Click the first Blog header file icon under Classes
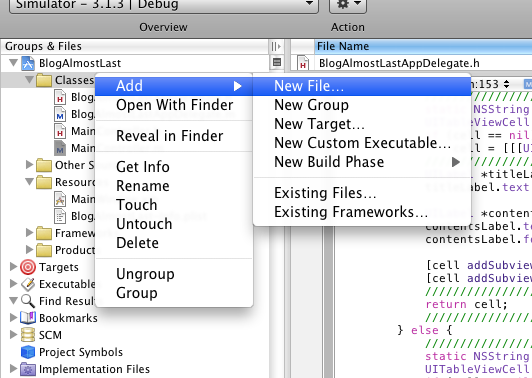The image size is (532, 378). click(60, 97)
